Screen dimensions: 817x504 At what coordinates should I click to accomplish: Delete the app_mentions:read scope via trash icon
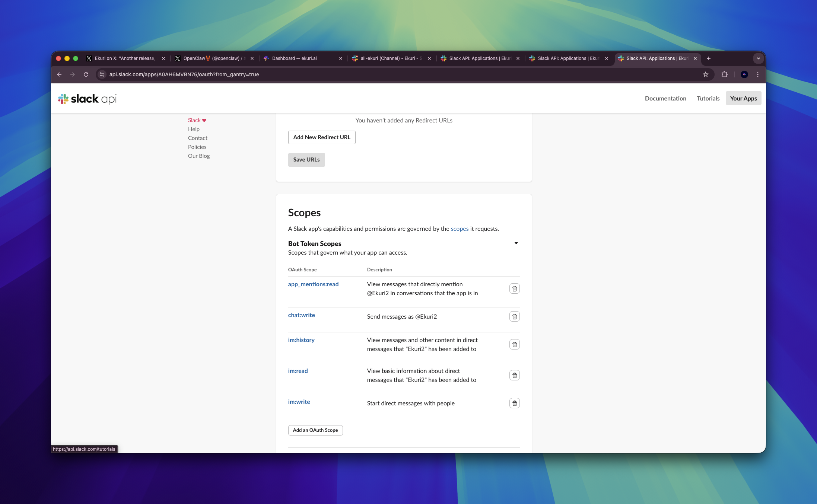514,288
